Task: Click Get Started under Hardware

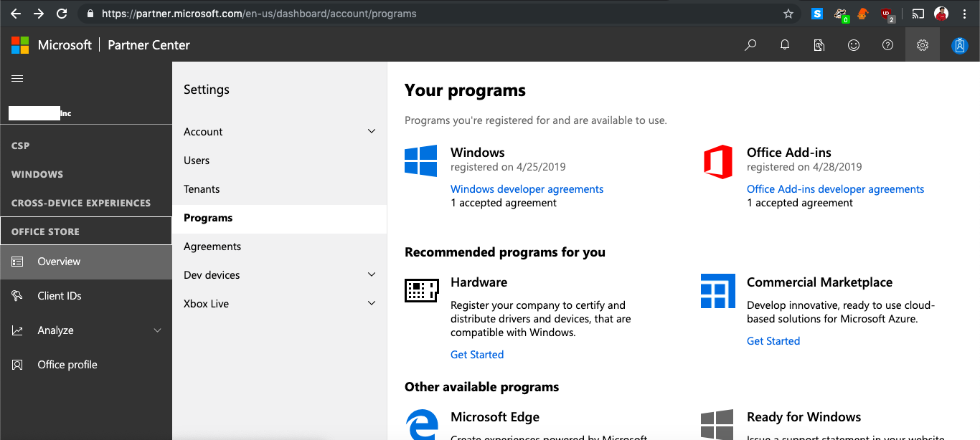Action: (x=477, y=355)
